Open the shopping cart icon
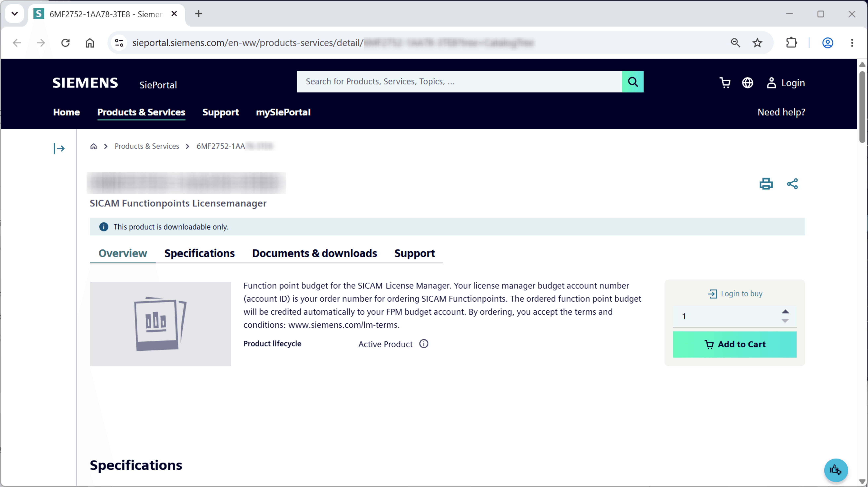 click(x=725, y=83)
